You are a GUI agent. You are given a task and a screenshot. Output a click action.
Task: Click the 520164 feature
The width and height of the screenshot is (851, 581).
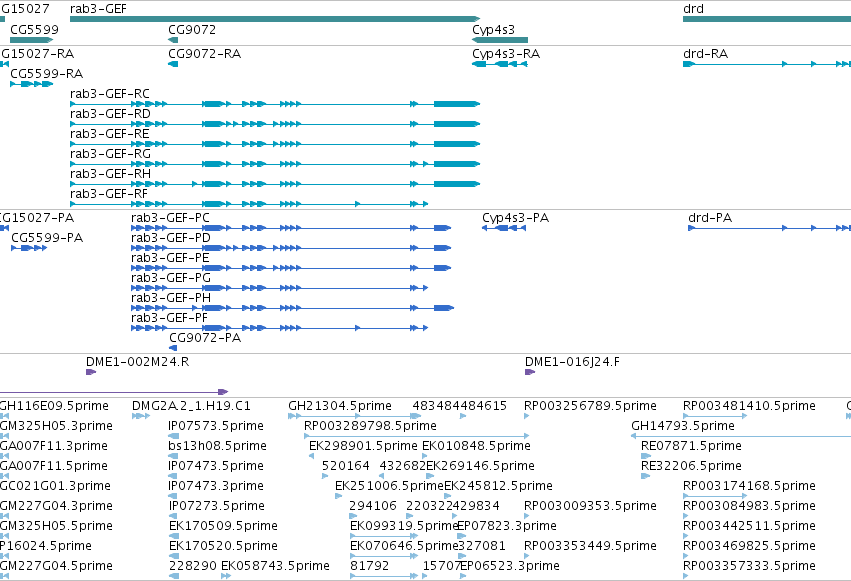pyautogui.click(x=325, y=476)
